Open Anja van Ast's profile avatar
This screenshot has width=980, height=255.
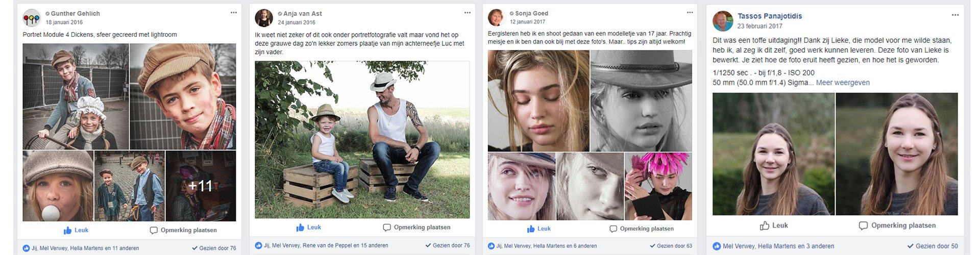(x=264, y=18)
